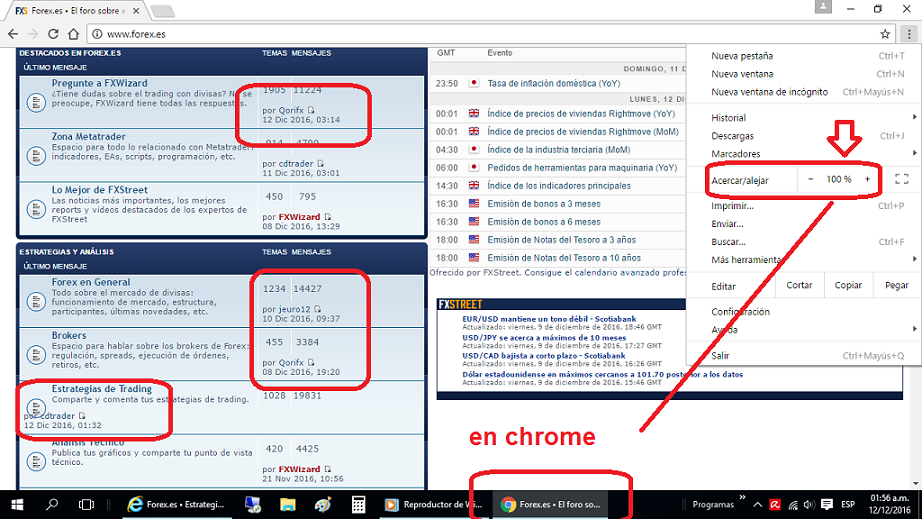Go to home page via house icon
The width and height of the screenshot is (922, 519).
coord(74,34)
